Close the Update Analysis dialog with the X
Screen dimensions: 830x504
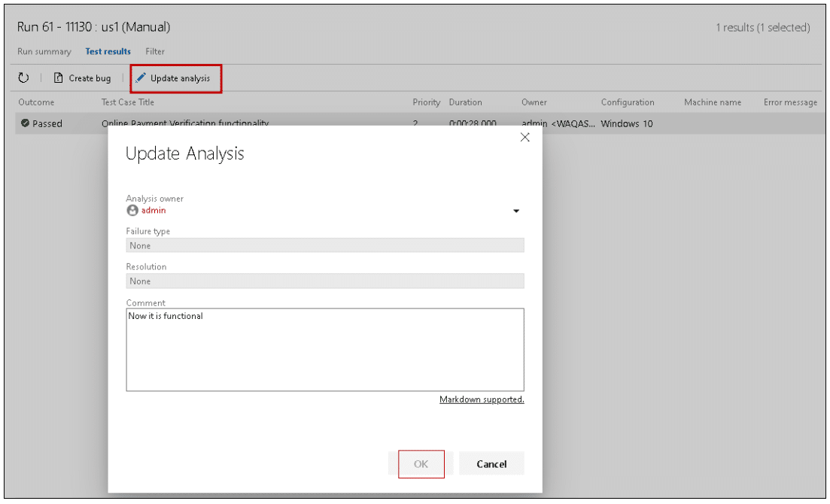524,137
